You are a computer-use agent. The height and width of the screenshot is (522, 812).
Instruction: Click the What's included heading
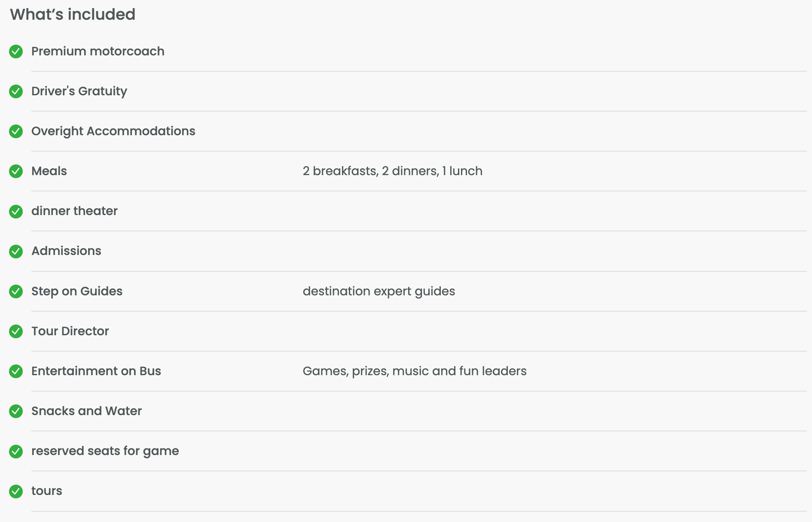tap(73, 14)
